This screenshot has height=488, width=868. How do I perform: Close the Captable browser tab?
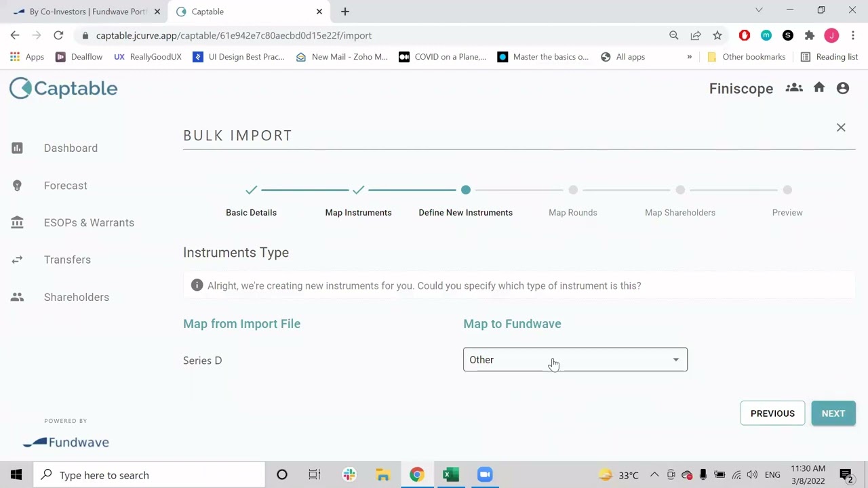click(319, 12)
